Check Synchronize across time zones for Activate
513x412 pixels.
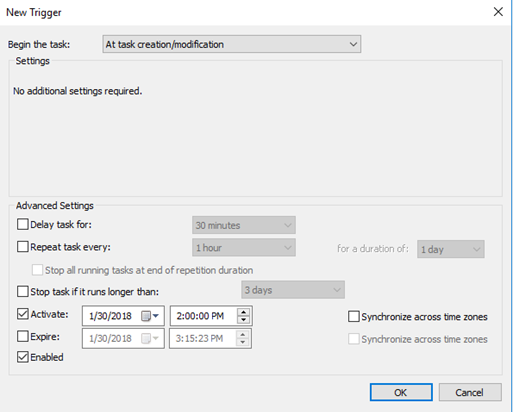(x=354, y=316)
